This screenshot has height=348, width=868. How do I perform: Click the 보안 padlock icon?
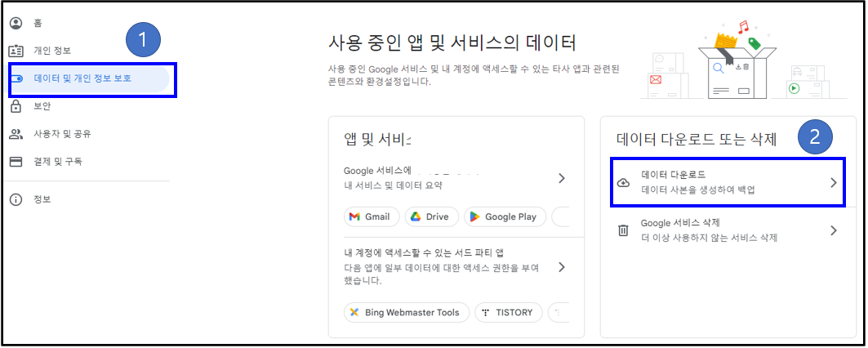(x=16, y=106)
